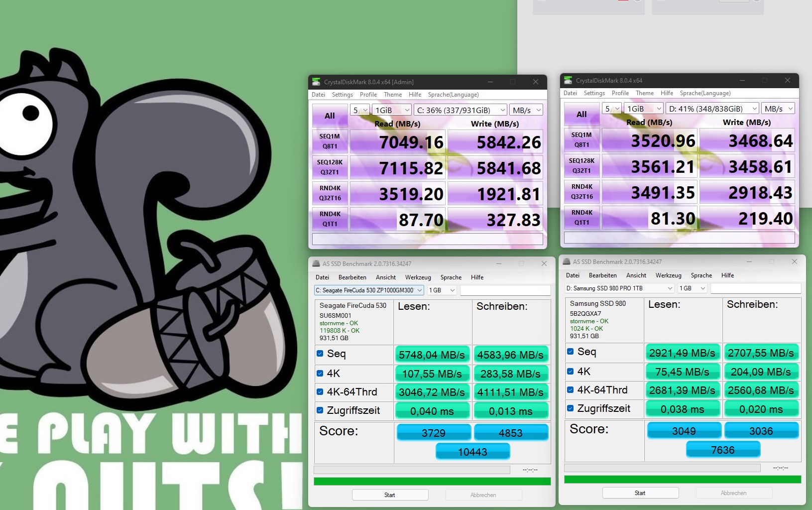Click Start in Samsung AS SSD window
The width and height of the screenshot is (812, 510).
pyautogui.click(x=640, y=493)
